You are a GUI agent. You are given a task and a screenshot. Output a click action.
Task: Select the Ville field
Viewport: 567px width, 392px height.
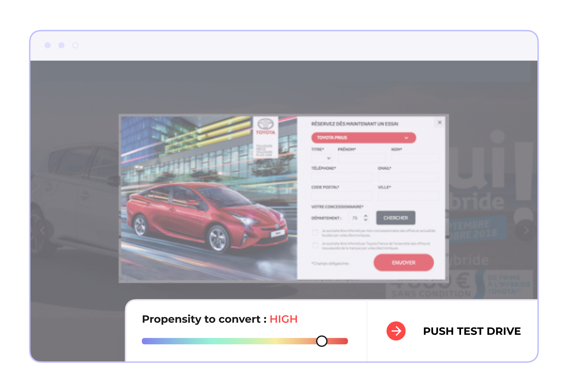(x=408, y=196)
